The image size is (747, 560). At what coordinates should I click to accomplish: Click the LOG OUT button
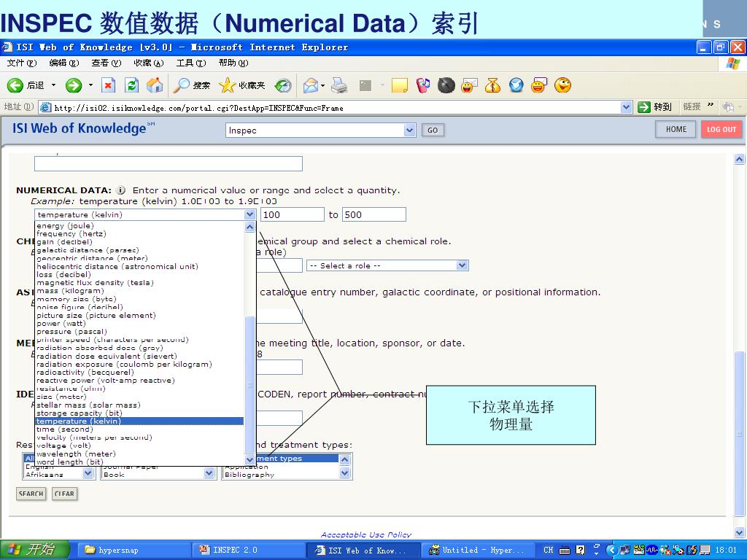[721, 130]
